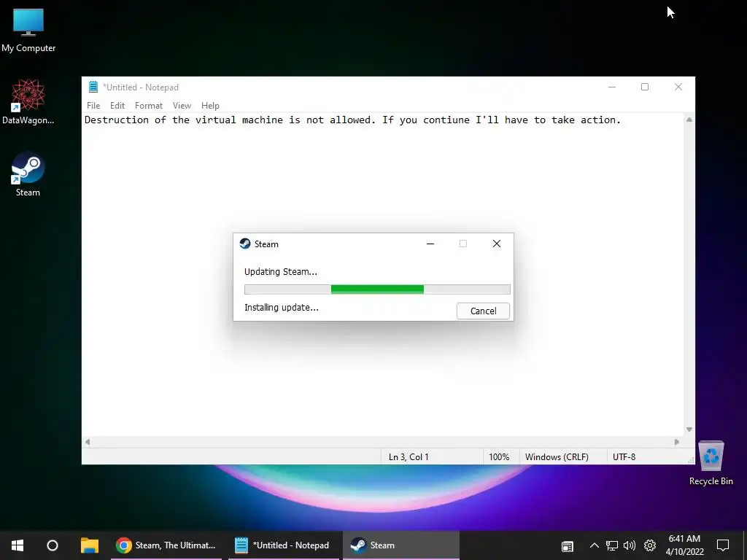Screen dimensions: 747x560
Task: Click the Steam logo in dialog title
Action: 245,244
